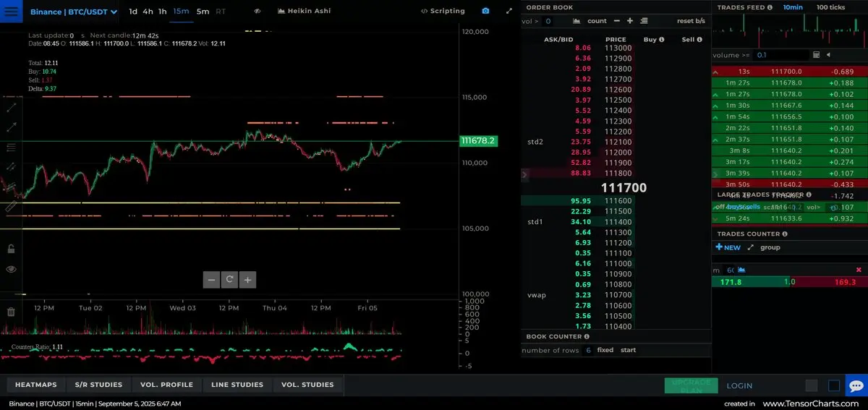Viewport: 868px width, 410px height.
Task: Expand the order book side arrow
Action: (525, 174)
